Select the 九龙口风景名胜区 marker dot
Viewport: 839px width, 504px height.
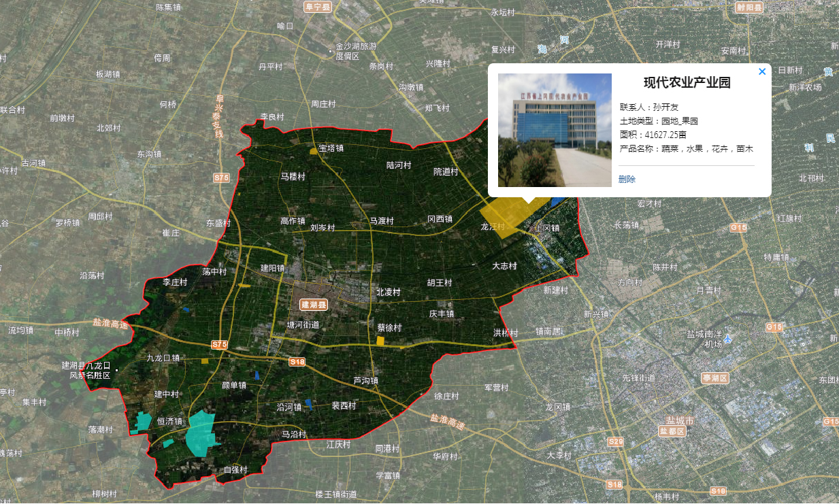tap(117, 370)
